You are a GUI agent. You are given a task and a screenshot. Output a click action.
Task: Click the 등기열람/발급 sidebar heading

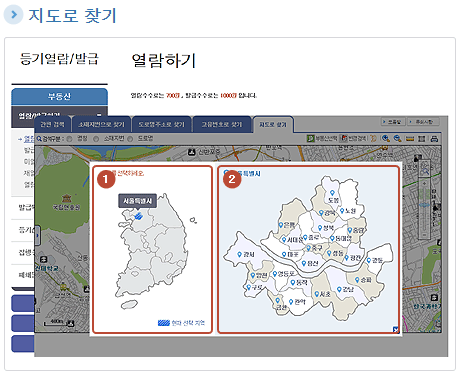pos(59,59)
